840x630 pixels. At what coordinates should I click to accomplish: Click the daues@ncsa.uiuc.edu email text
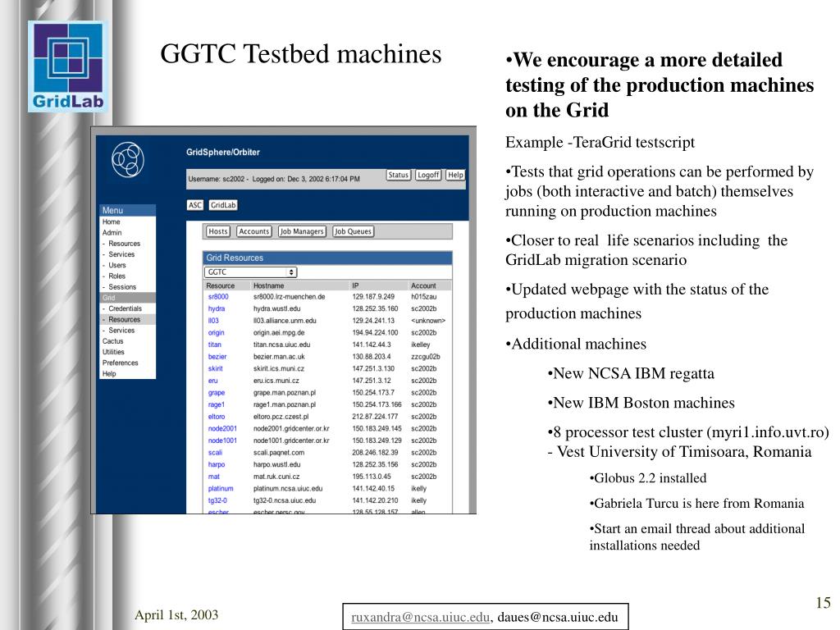[x=558, y=617]
